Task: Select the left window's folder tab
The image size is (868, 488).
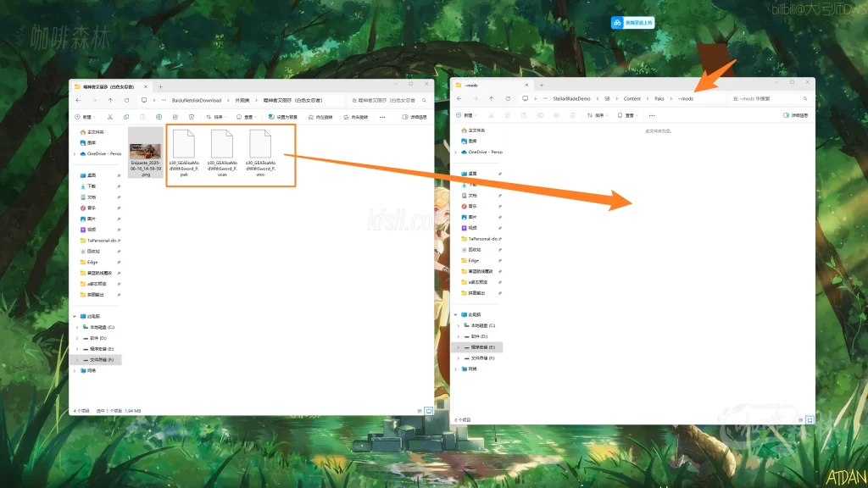Action: [109, 87]
